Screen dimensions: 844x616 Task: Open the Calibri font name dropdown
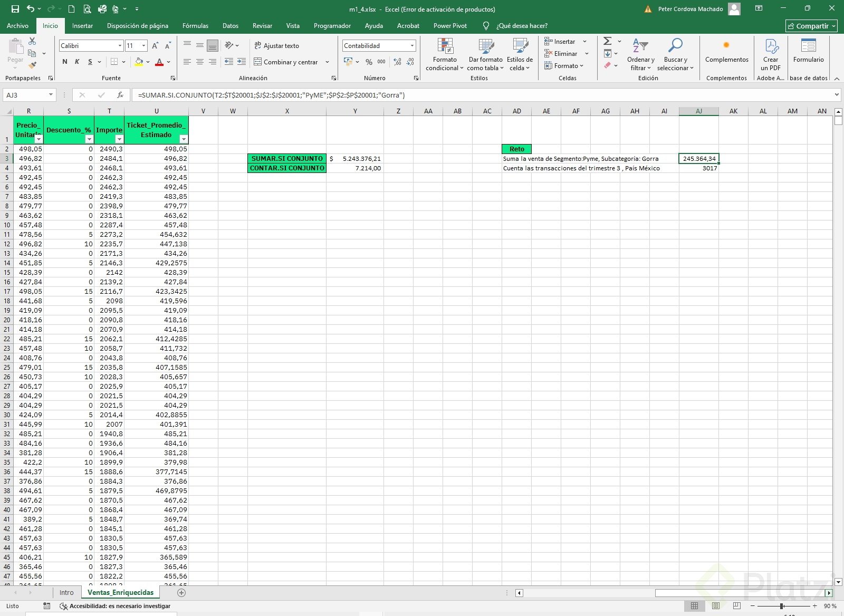[x=120, y=46]
